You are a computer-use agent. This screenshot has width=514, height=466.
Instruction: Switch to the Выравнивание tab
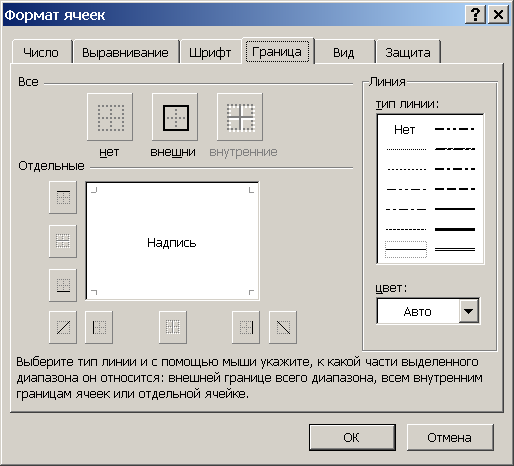coord(126,52)
